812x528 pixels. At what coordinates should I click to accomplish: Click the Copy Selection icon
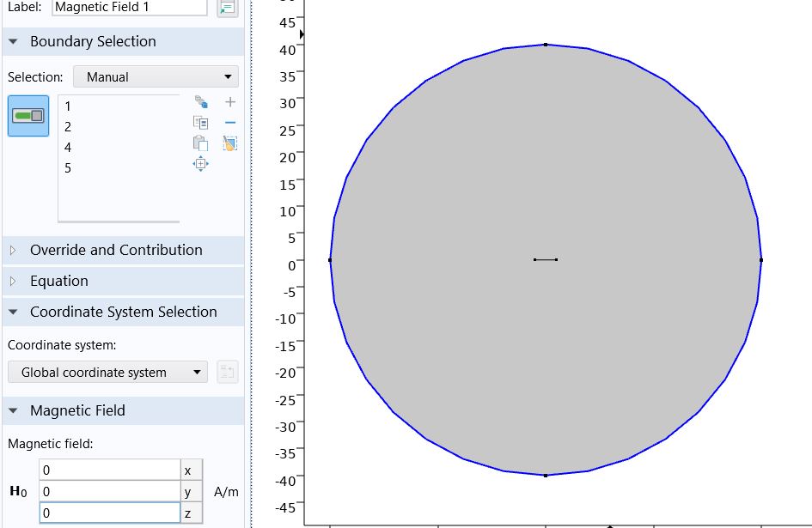click(x=201, y=123)
